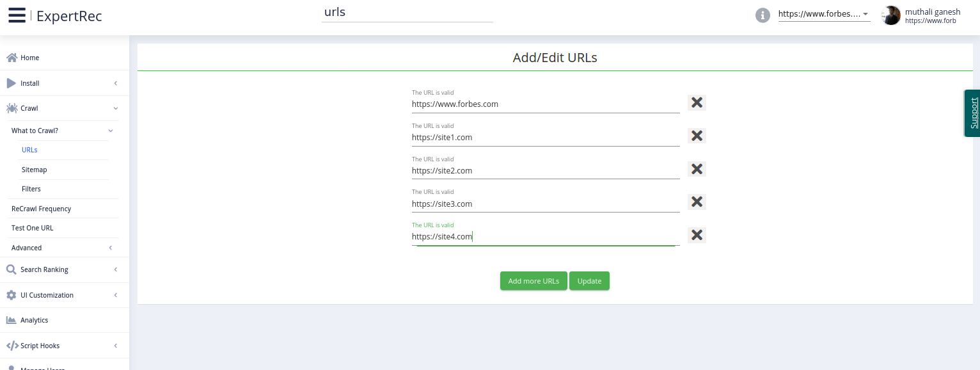The height and width of the screenshot is (370, 980).
Task: Open Search Ranking settings
Action: 44,269
